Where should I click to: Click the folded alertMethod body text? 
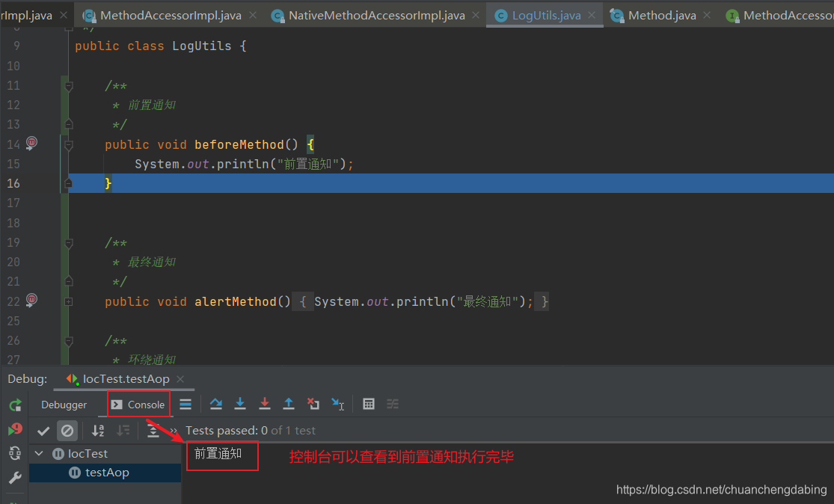click(x=420, y=301)
